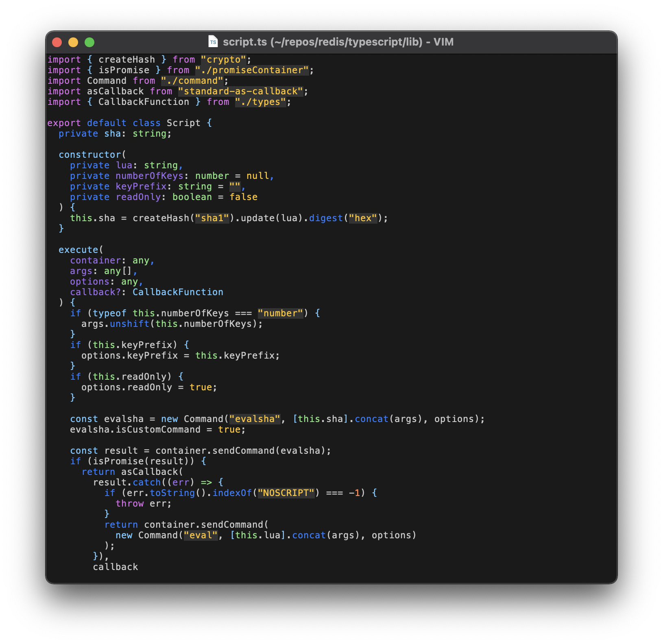The image size is (663, 644).
Task: Place cursor on "crypto" import string
Action: tap(223, 60)
